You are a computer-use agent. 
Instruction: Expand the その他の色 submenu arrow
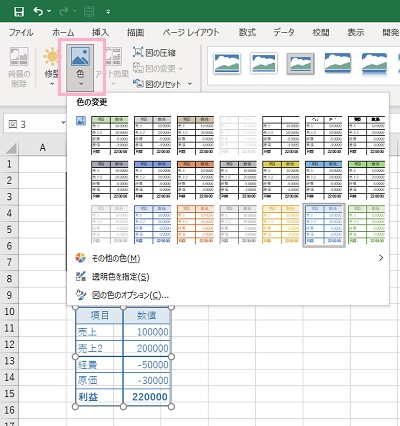tap(381, 258)
